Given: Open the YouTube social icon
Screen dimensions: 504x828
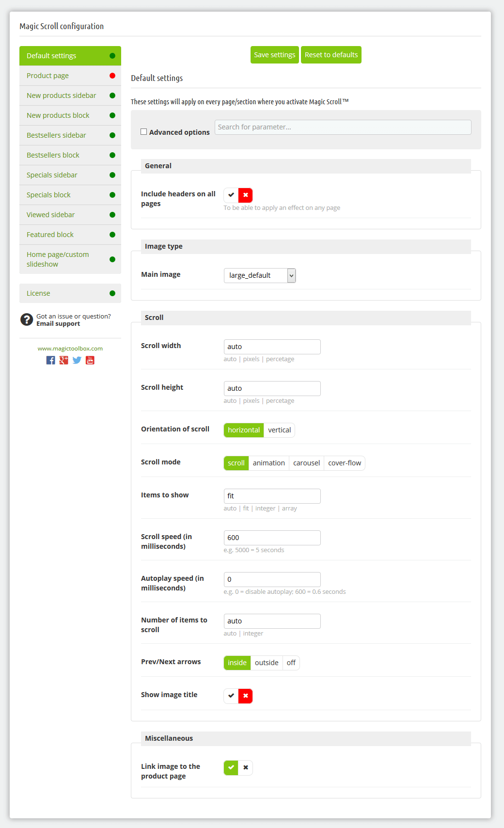Looking at the screenshot, I should pos(90,360).
